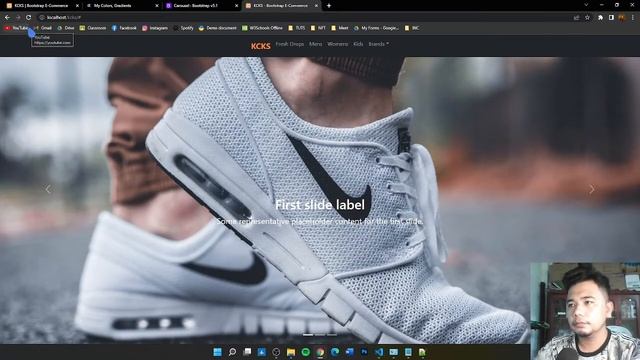
Task: Select the second carousel indicator
Action: pos(320,335)
